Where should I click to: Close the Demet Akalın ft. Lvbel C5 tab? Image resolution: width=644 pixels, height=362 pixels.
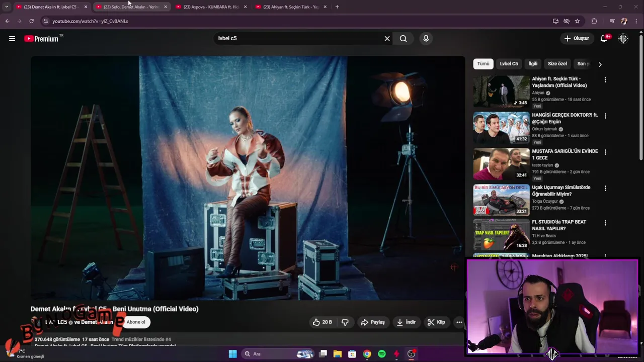86,7
